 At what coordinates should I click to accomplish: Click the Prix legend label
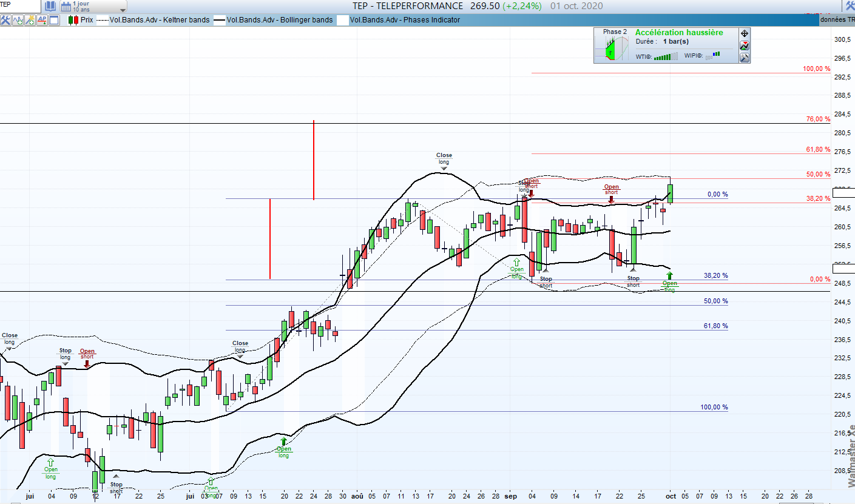click(87, 20)
